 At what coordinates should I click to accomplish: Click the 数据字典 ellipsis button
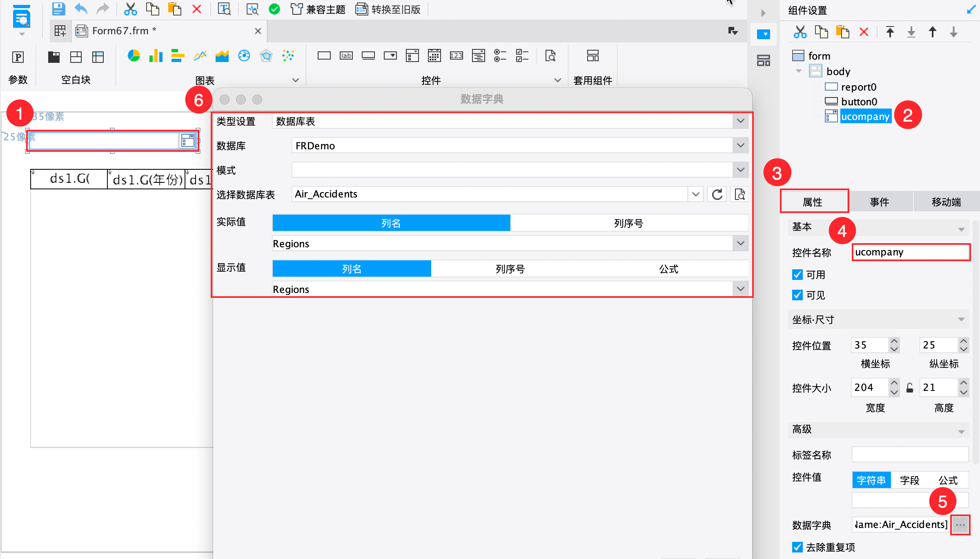tap(960, 525)
